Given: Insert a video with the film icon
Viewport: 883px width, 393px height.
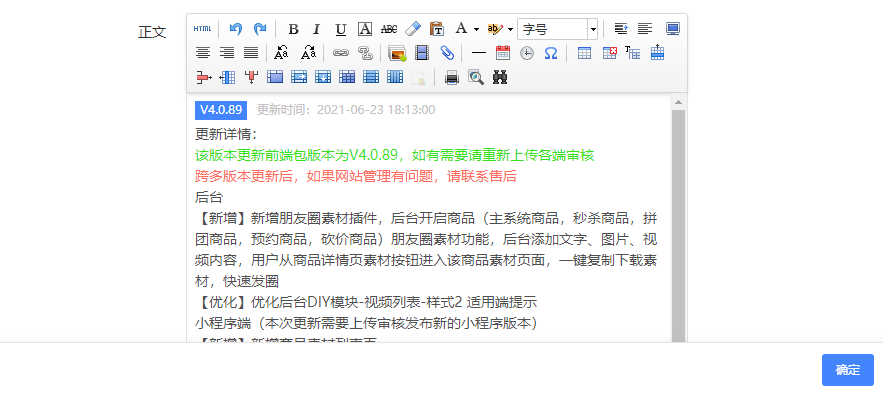Looking at the screenshot, I should pyautogui.click(x=422, y=53).
